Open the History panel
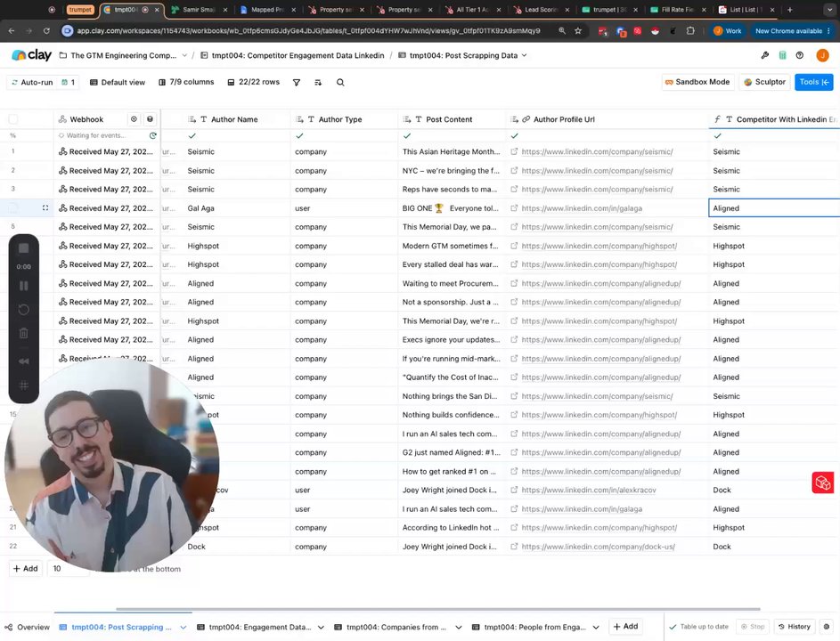The image size is (840, 641). point(795,627)
